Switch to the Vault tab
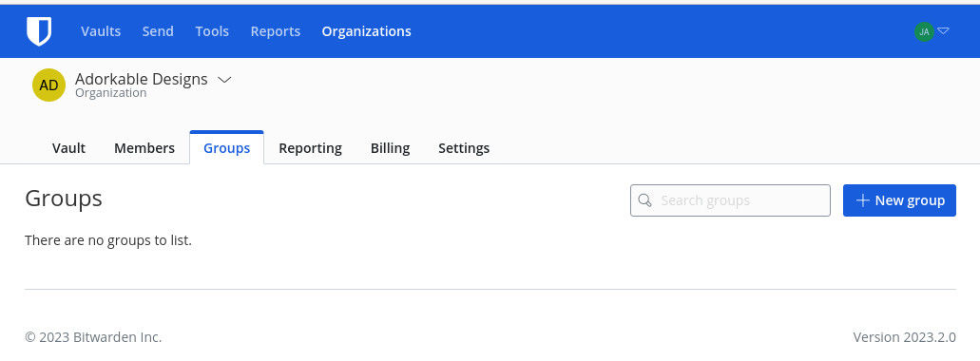The width and height of the screenshot is (980, 361). [x=68, y=148]
